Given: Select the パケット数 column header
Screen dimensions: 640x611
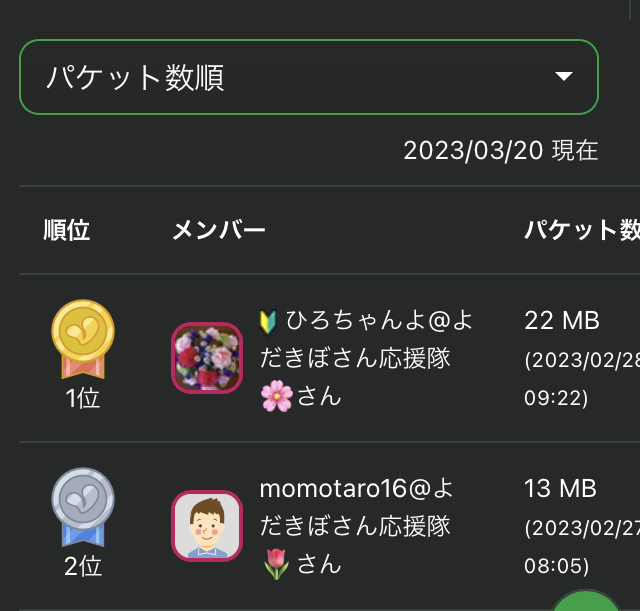Looking at the screenshot, I should (x=581, y=231).
